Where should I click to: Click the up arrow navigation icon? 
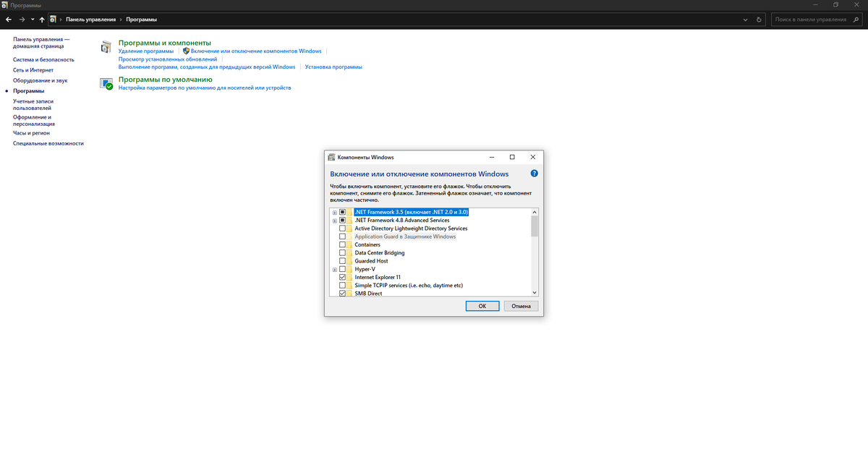tap(41, 20)
